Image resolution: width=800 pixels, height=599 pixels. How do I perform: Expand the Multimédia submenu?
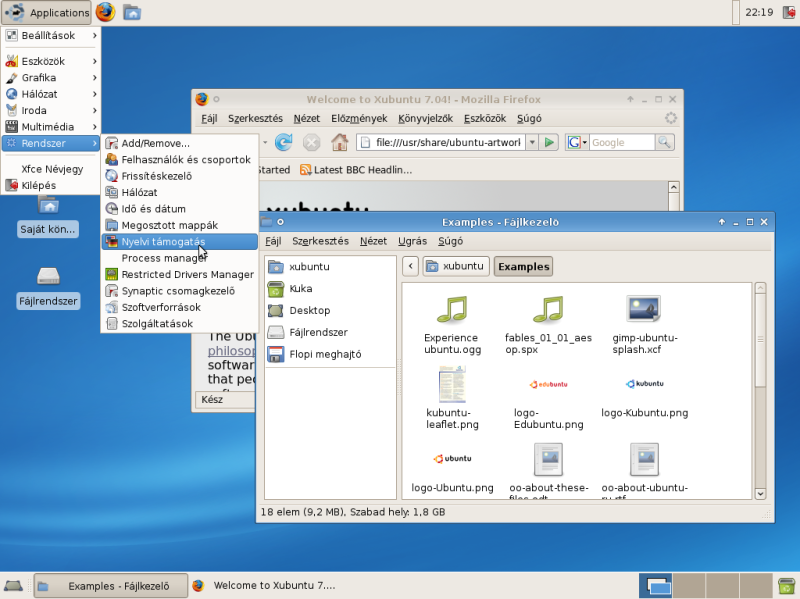coord(50,127)
